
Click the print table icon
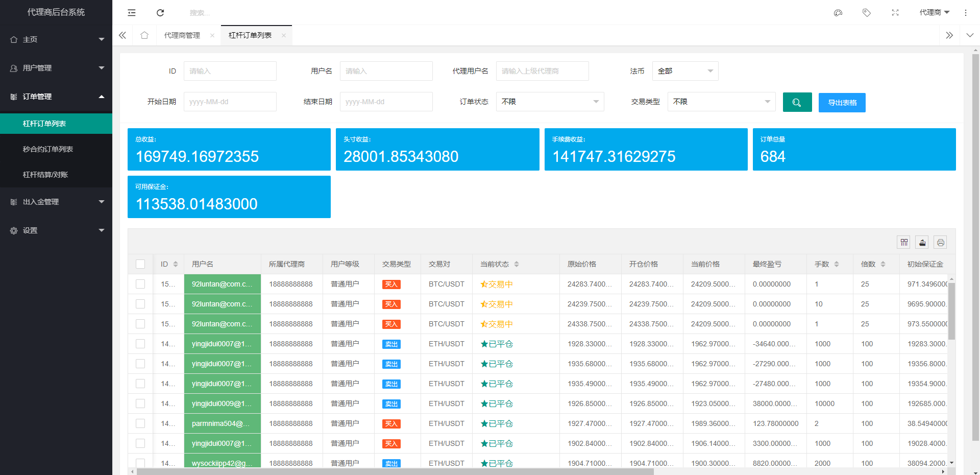tap(940, 242)
